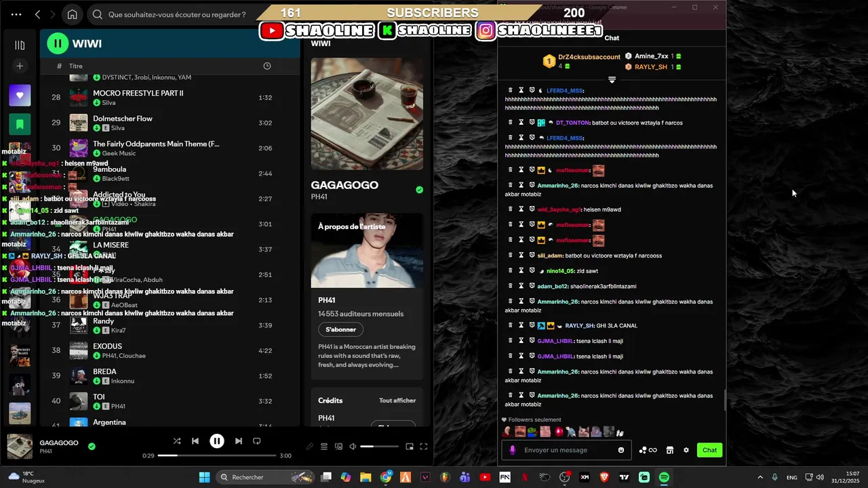This screenshot has width=868, height=488.
Task: Open Windows Start menu
Action: pyautogui.click(x=204, y=477)
